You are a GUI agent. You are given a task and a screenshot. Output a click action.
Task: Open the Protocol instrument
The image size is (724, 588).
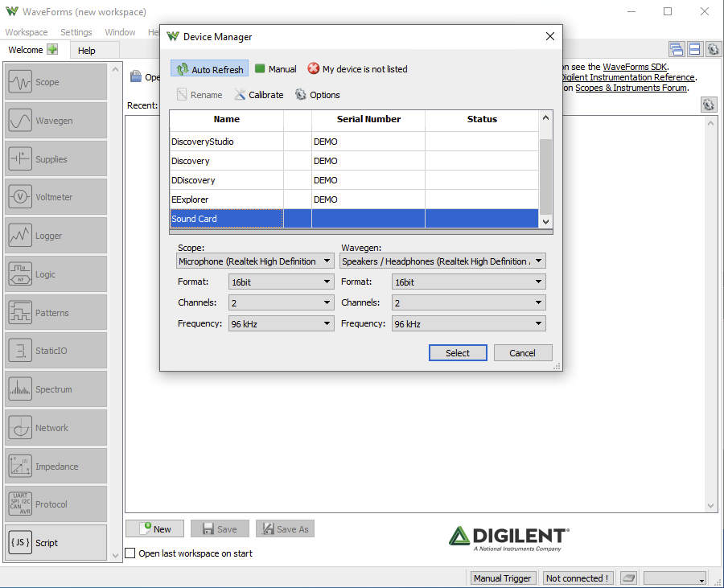[56, 504]
